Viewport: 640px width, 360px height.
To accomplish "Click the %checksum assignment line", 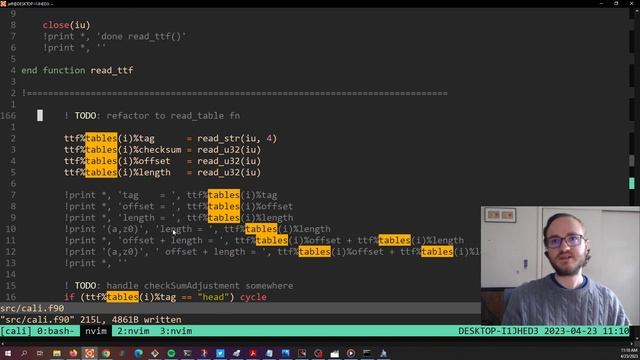I will [x=162, y=150].
